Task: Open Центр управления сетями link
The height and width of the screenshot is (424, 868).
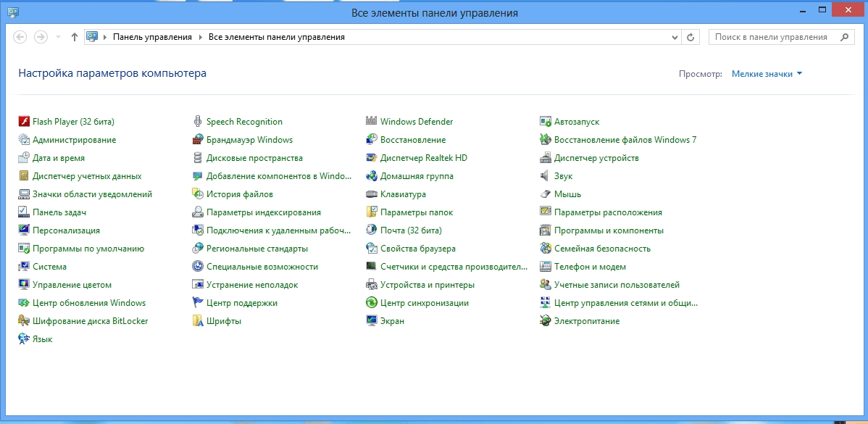Action: (626, 304)
